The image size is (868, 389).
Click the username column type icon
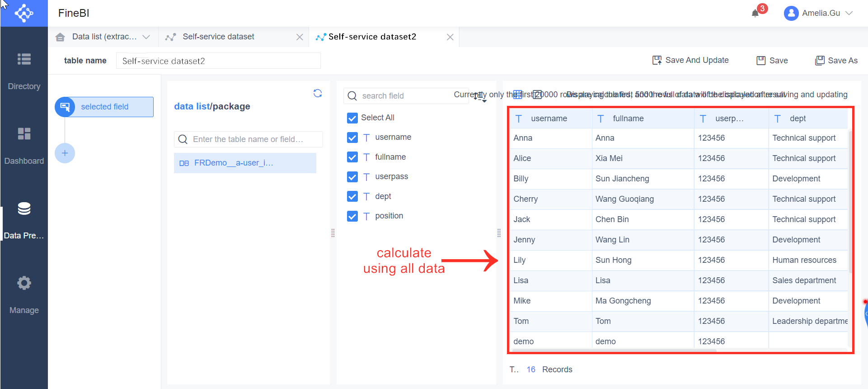(519, 119)
